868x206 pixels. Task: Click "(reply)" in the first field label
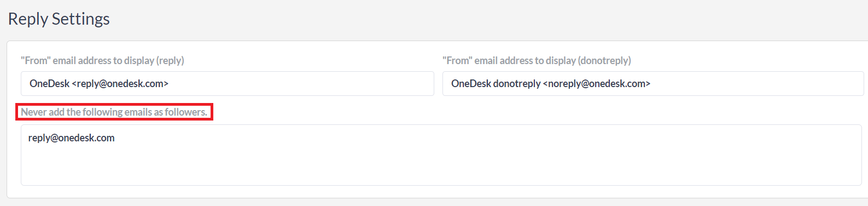pyautogui.click(x=170, y=60)
